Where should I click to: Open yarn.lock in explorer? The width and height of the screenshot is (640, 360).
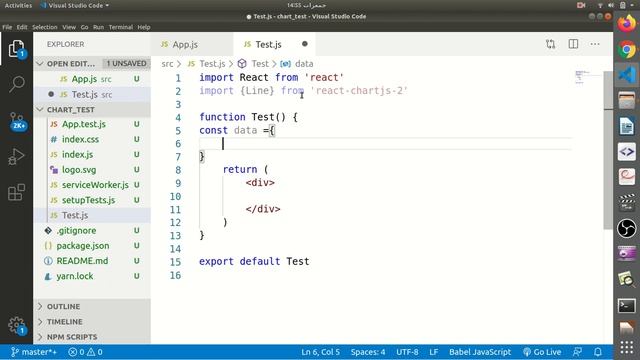tap(92, 276)
